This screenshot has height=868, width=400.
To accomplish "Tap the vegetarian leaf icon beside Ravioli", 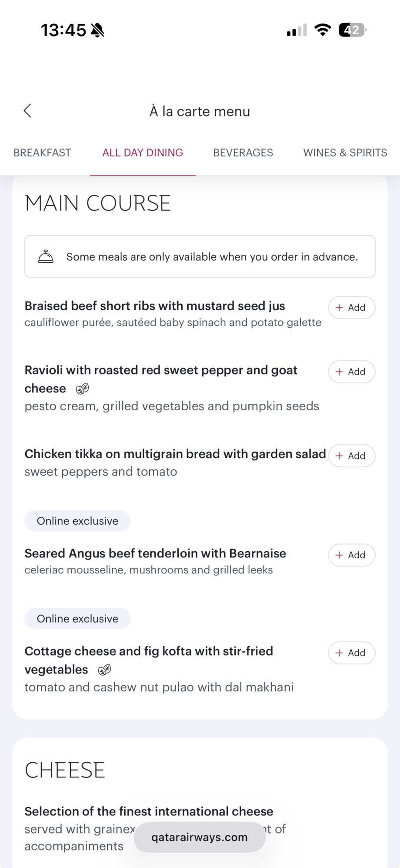I will pos(82,389).
